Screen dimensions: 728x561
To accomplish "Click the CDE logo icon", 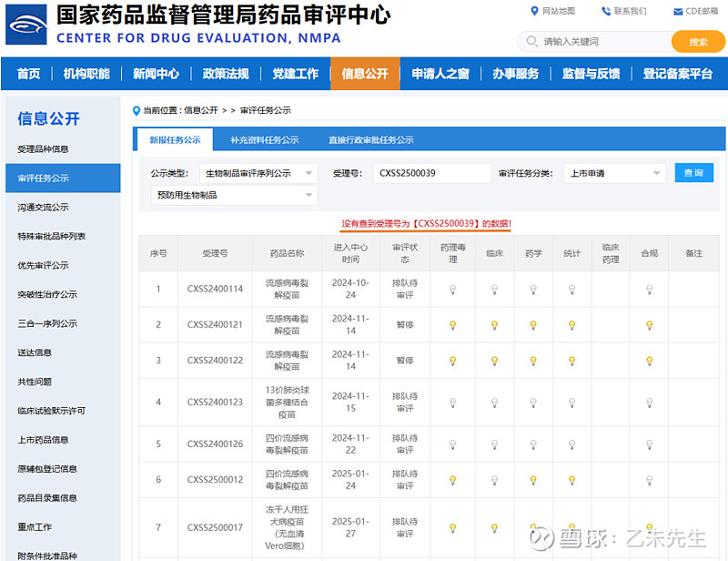I will click(x=26, y=24).
